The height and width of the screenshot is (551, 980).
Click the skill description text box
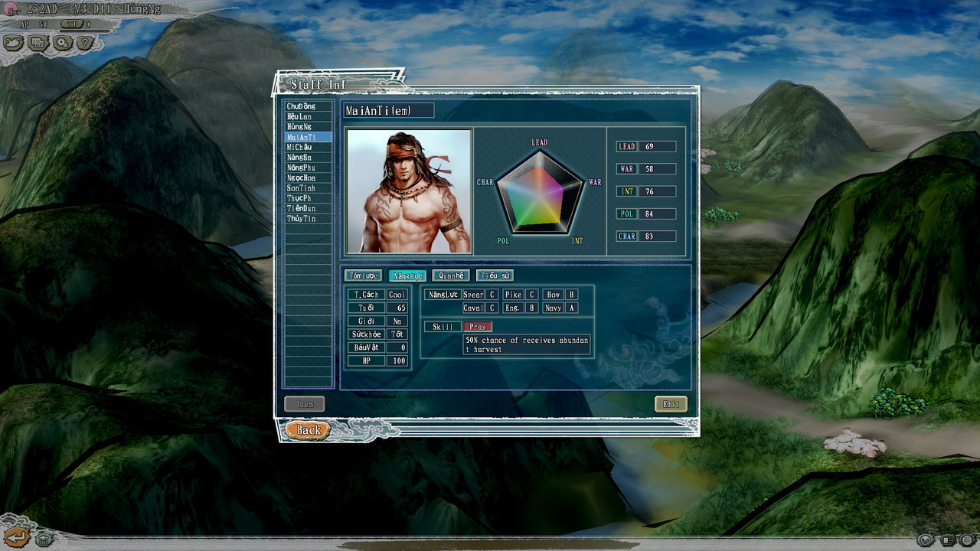pos(527,344)
